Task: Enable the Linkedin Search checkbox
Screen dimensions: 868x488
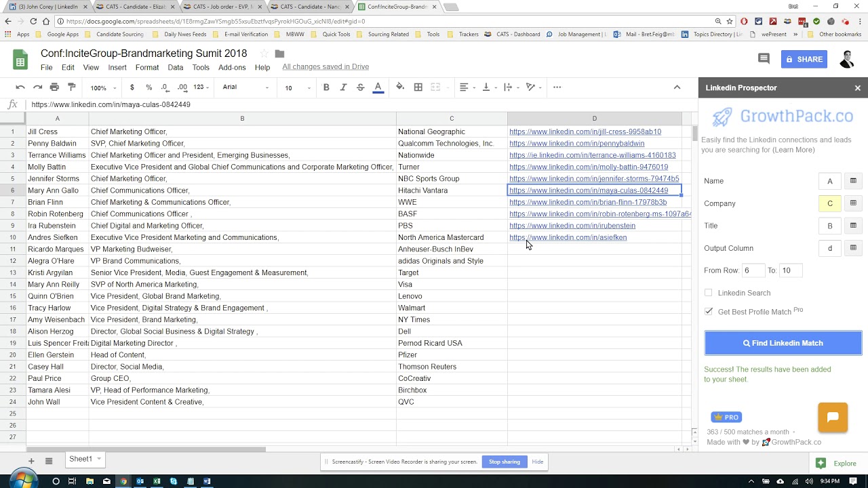Action: pyautogui.click(x=709, y=293)
